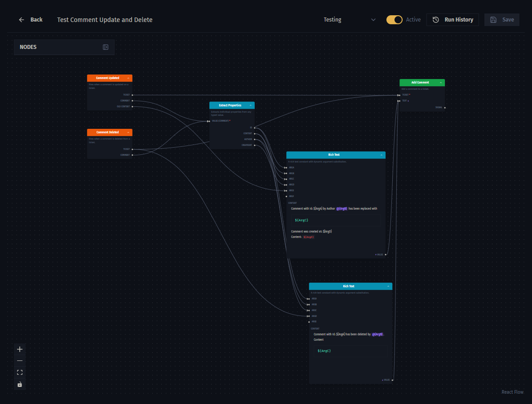
Task: Click lower Rich Text ARGA input handle
Action: point(309,299)
